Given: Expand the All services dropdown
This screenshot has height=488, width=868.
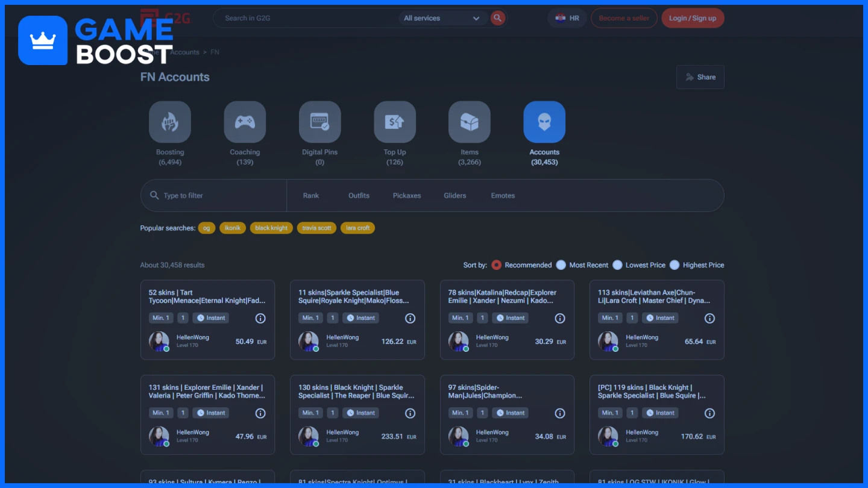Looking at the screenshot, I should [x=442, y=18].
